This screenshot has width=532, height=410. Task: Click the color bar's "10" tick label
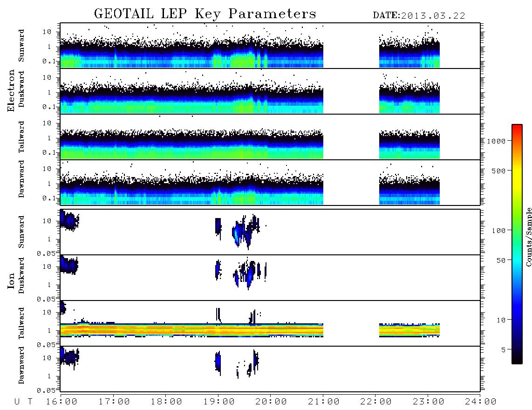(x=501, y=320)
